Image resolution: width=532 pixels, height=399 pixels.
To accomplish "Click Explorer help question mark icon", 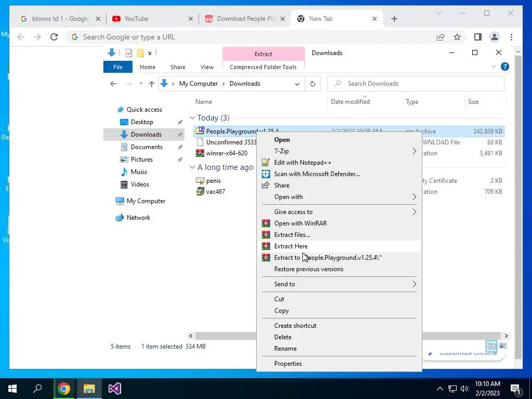I will [505, 66].
